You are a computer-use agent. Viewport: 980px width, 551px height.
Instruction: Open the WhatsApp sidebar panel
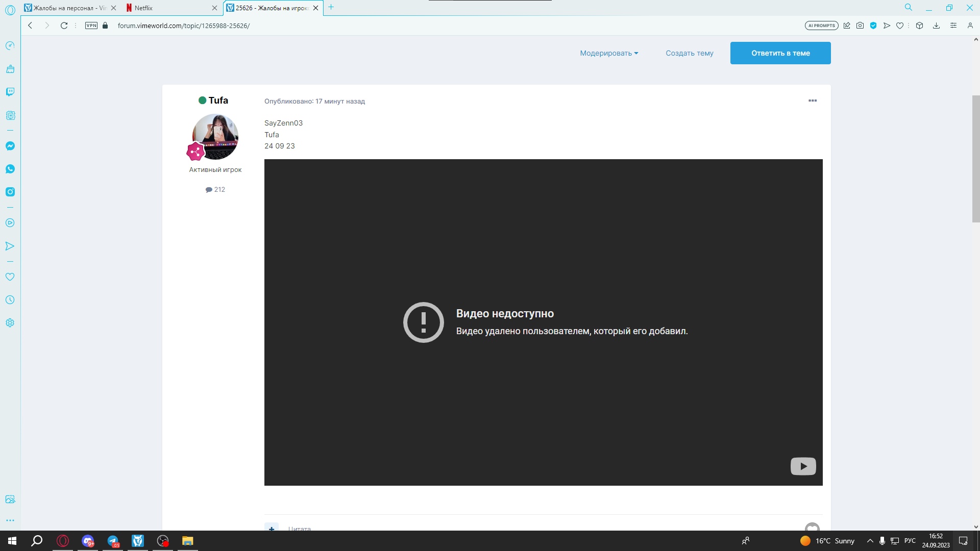10,169
